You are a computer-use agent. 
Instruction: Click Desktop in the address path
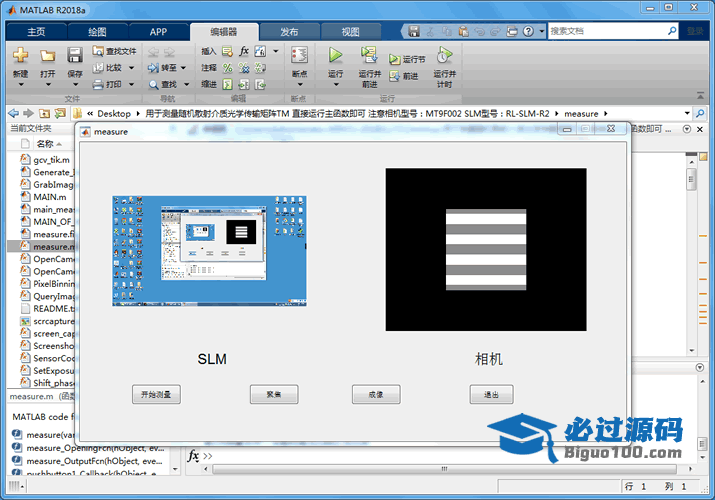tap(114, 113)
